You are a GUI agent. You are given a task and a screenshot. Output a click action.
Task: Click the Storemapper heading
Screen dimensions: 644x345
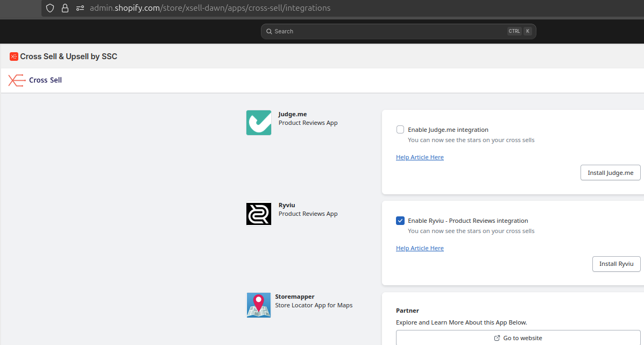(x=295, y=297)
